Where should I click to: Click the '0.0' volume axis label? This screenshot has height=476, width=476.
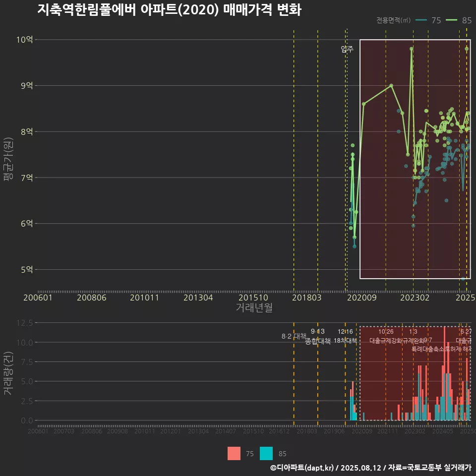pos(27,421)
